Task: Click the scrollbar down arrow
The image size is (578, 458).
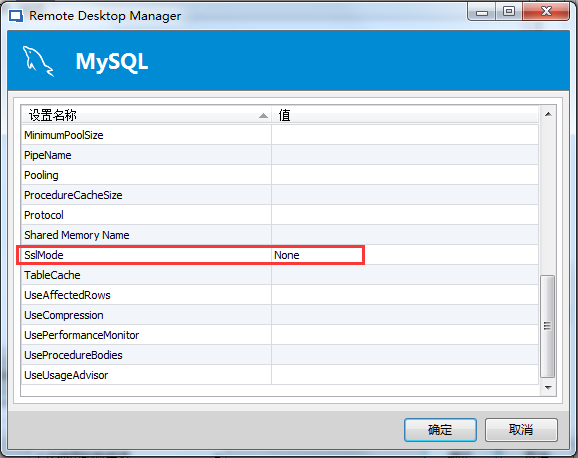Action: pos(548,388)
